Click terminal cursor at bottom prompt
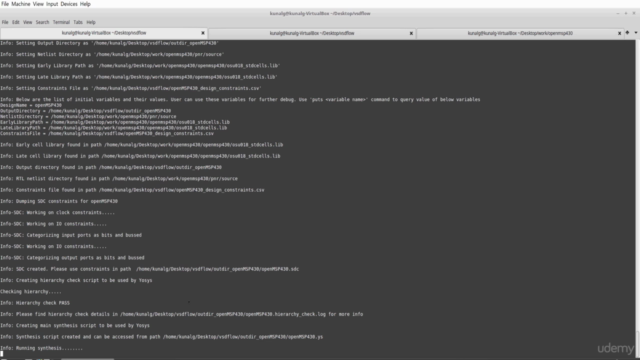Image resolution: width=640 pixels, height=360 pixels. (2, 354)
